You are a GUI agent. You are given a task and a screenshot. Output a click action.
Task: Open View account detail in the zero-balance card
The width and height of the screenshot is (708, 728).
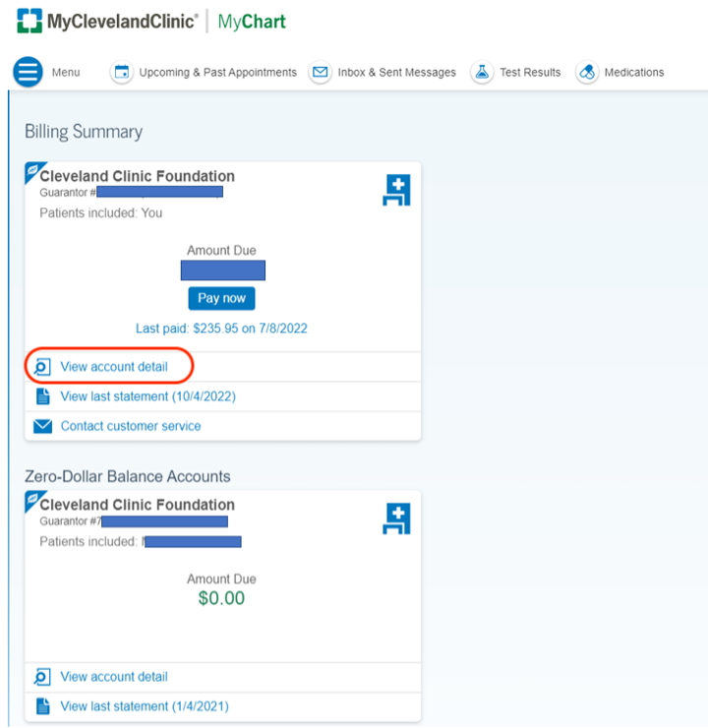[x=114, y=677]
